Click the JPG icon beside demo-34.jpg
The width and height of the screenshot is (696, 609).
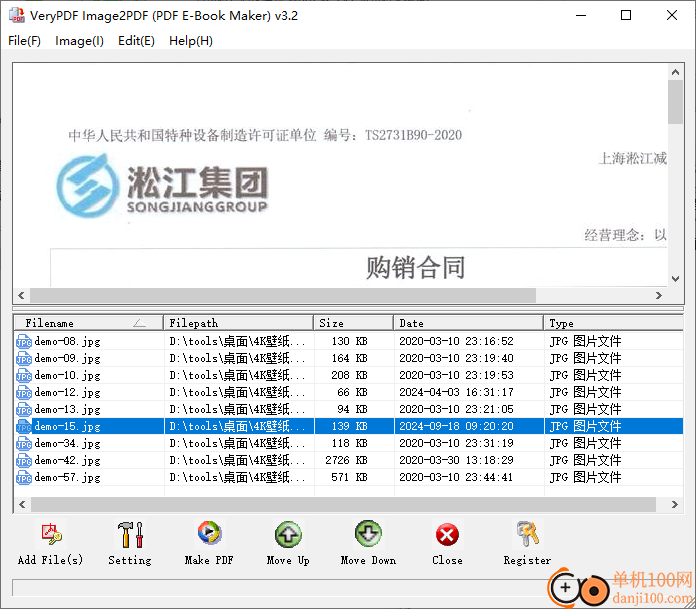(24, 443)
